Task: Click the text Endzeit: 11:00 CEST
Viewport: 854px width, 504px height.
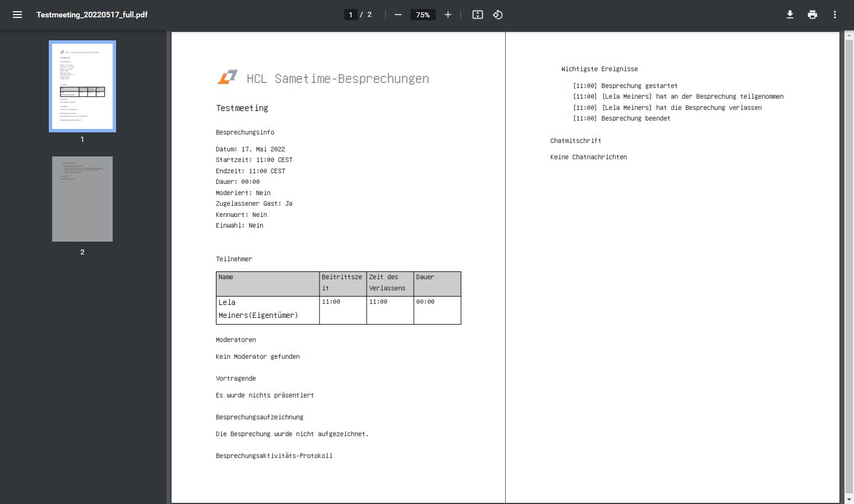Action: tap(251, 171)
